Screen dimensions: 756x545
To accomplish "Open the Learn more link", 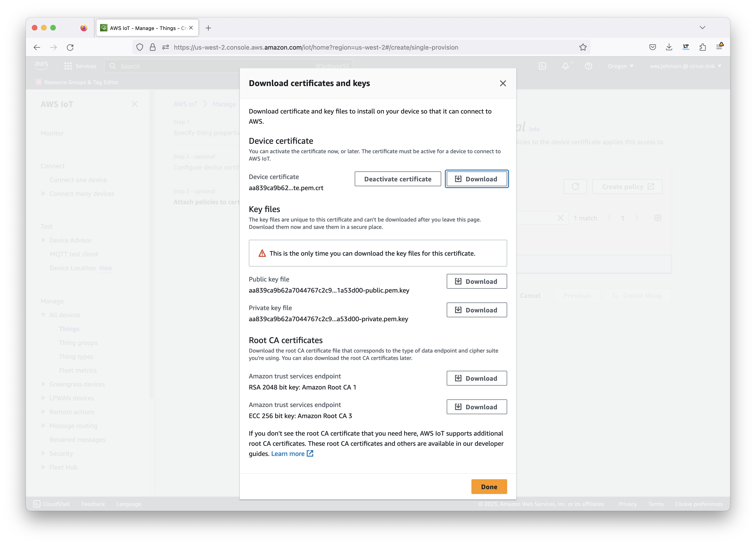I will tap(292, 454).
